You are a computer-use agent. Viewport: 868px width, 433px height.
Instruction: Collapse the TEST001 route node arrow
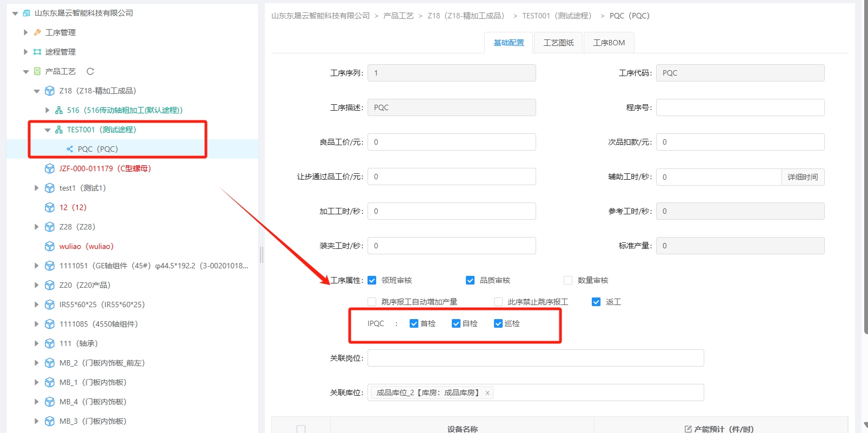click(47, 130)
